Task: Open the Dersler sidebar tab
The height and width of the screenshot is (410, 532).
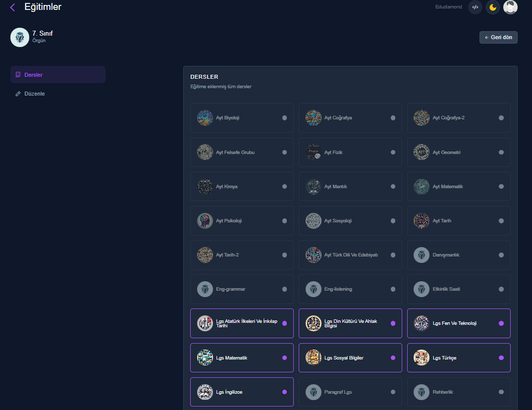Action: [x=58, y=75]
